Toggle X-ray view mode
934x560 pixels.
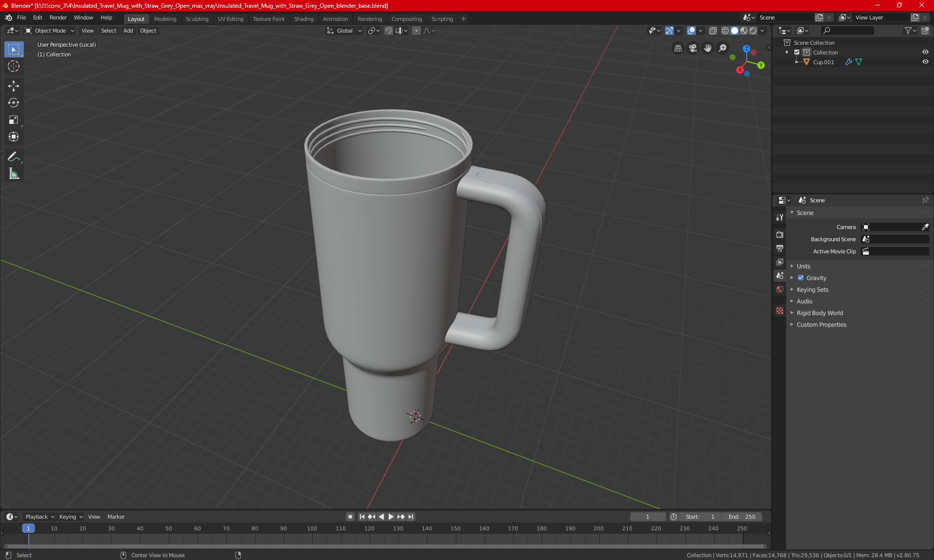pos(713,31)
